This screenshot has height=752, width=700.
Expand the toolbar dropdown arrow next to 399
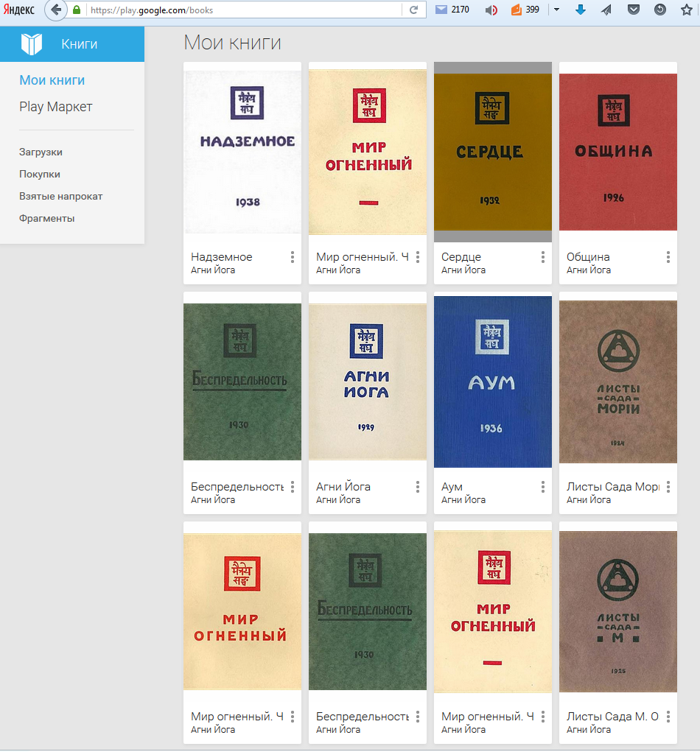coord(557,10)
